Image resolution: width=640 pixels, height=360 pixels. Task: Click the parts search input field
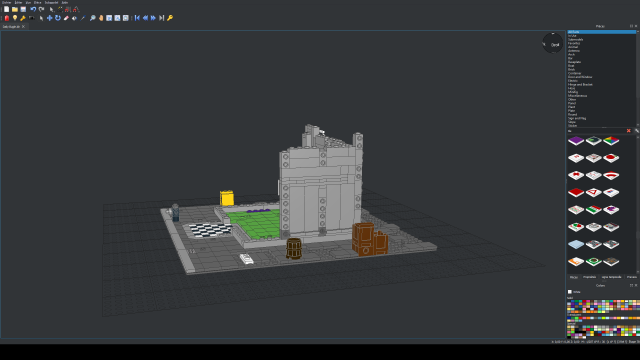[596, 131]
